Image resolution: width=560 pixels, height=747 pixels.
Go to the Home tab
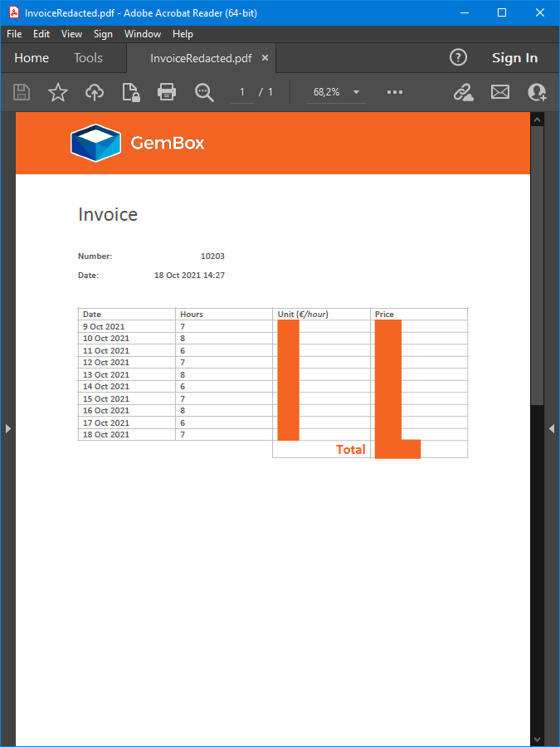tap(32, 58)
